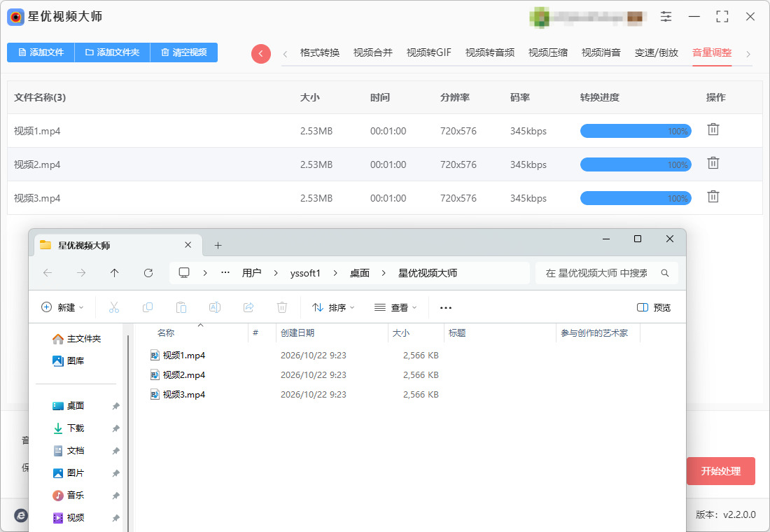Open the 查看 view dropdown
770x532 pixels.
(395, 307)
